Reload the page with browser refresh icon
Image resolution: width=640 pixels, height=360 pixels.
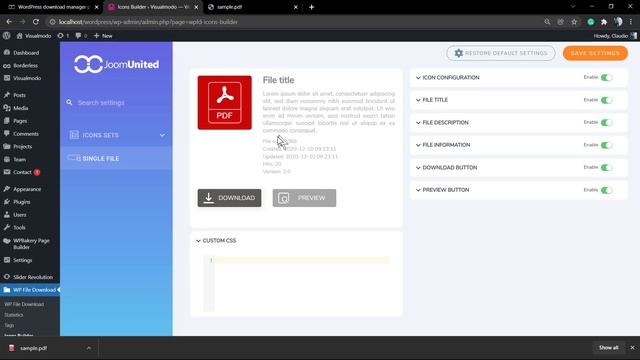[x=36, y=22]
